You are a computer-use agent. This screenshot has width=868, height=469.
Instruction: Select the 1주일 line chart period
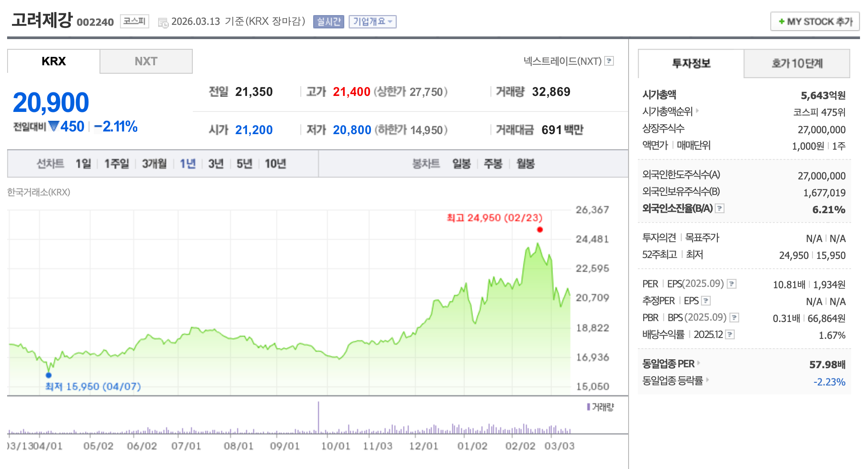pos(116,164)
